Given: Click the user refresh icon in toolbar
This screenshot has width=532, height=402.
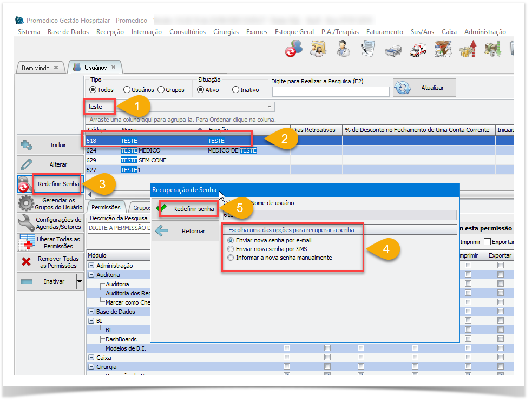Looking at the screenshot, I should (x=293, y=50).
